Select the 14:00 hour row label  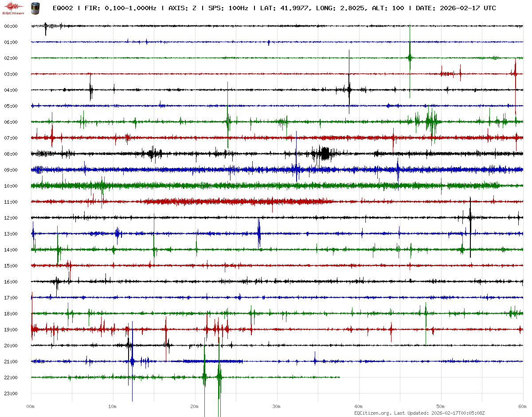pyautogui.click(x=11, y=250)
